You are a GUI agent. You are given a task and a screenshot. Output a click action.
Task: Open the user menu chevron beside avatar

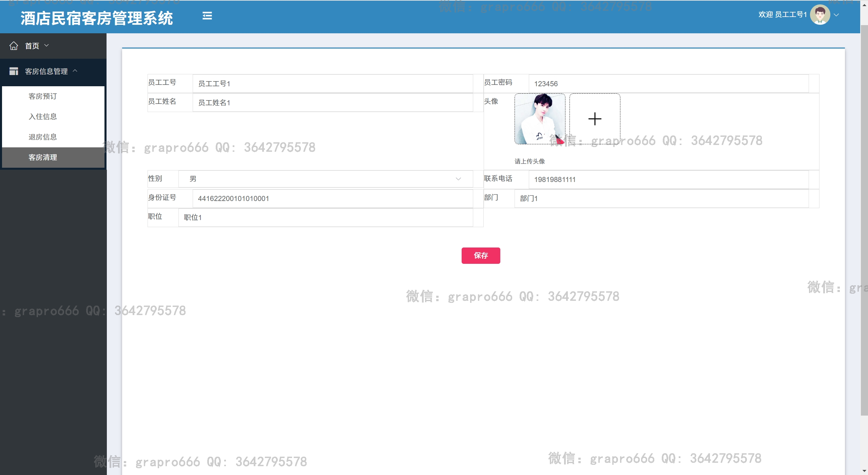point(836,15)
